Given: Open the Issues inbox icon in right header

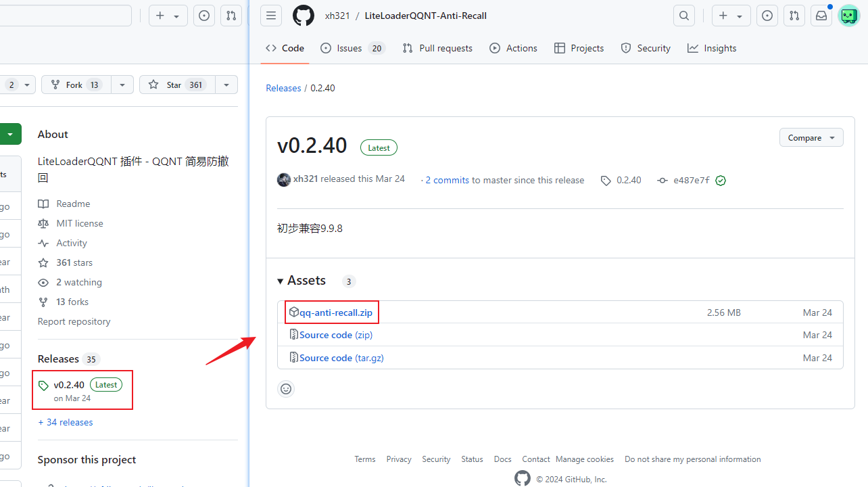Looking at the screenshot, I should click(x=767, y=16).
